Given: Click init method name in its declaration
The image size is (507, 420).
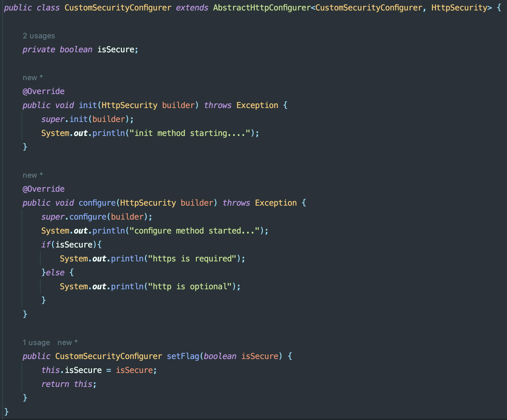Looking at the screenshot, I should 88,105.
